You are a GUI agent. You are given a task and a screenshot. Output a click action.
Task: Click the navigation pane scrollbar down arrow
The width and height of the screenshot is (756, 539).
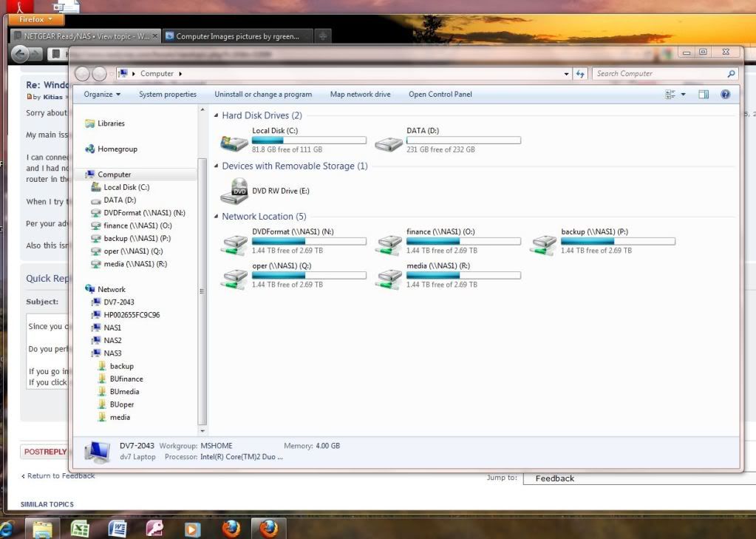202,430
